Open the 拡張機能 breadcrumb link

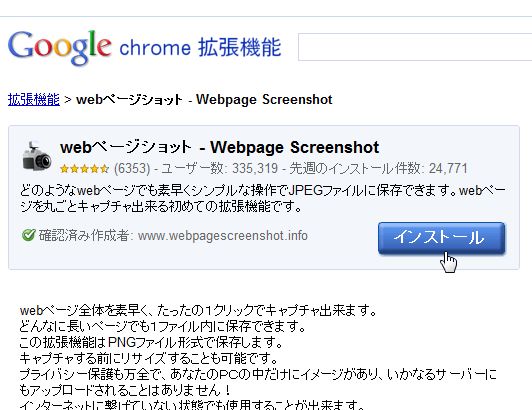coord(34,99)
